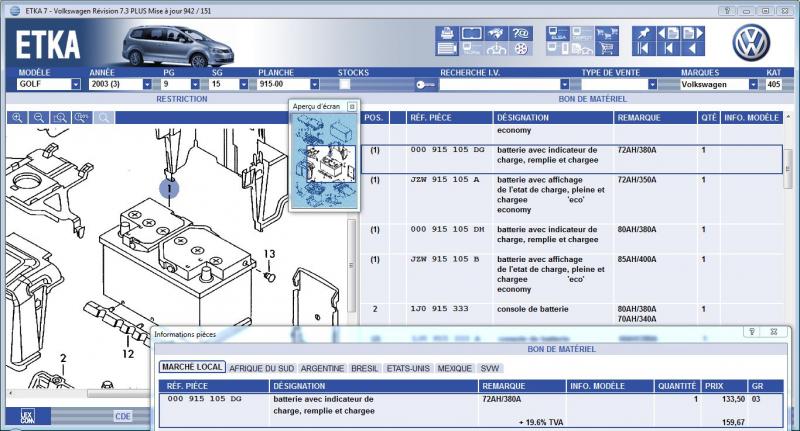Click the LexCom logo in bottom bar
This screenshot has width=800, height=431.
coord(28,416)
